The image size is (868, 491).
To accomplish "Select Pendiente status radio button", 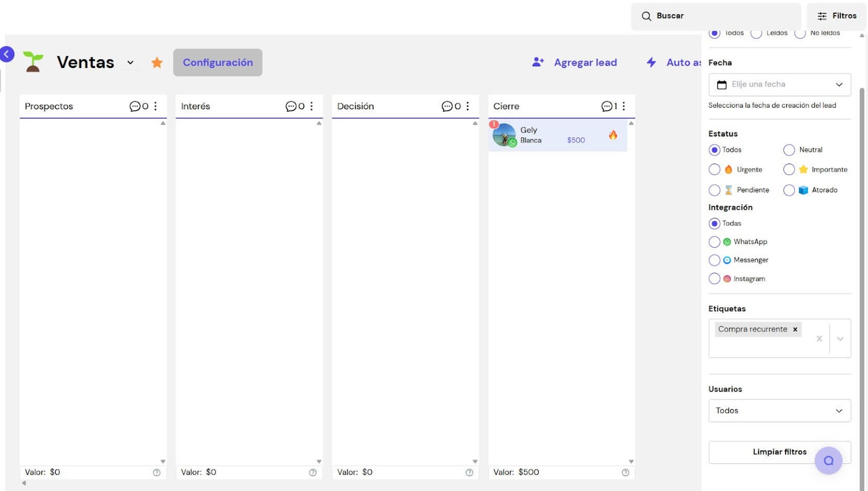I will coord(714,190).
